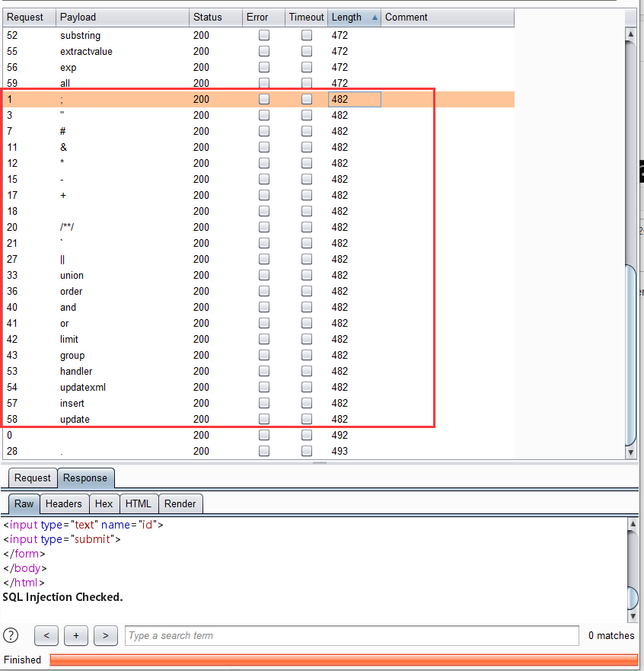Open the Hex view tab

(104, 503)
